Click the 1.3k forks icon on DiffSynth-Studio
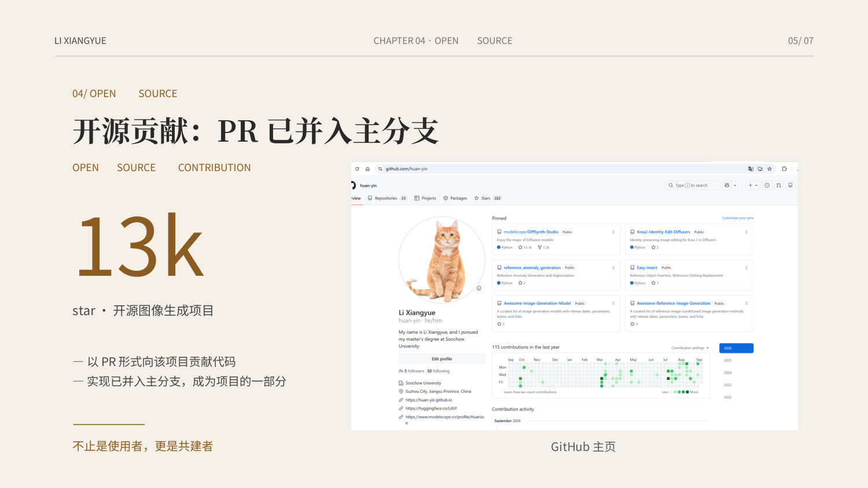Image resolution: width=868 pixels, height=488 pixels. coord(540,247)
